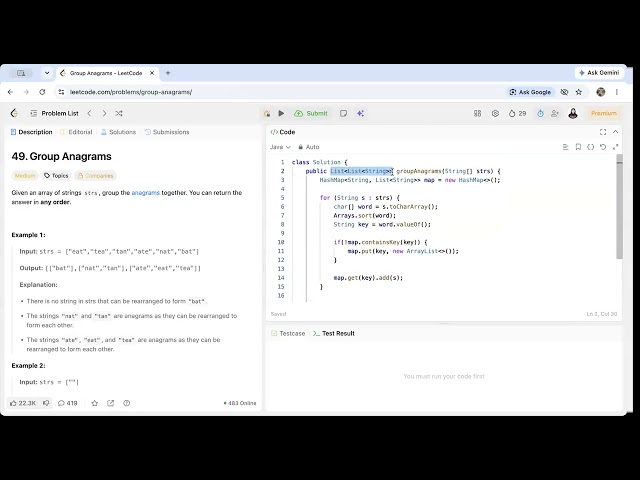Run the code with play icon
Viewport: 640px width, 480px height.
(281, 113)
